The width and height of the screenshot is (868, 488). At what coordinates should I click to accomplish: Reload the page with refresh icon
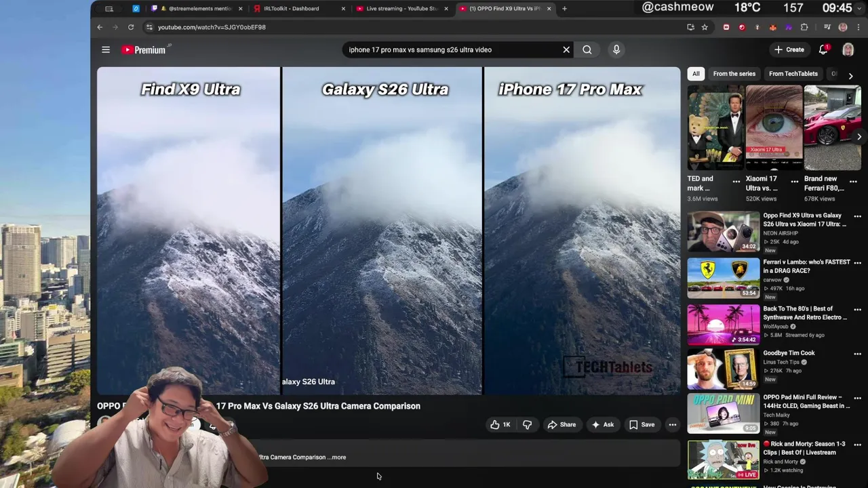click(x=131, y=27)
